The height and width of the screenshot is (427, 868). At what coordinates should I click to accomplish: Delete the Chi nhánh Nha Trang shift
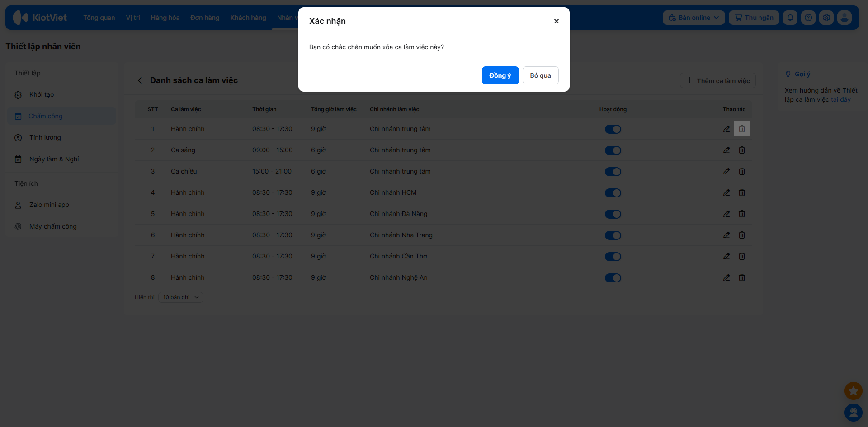tap(742, 235)
